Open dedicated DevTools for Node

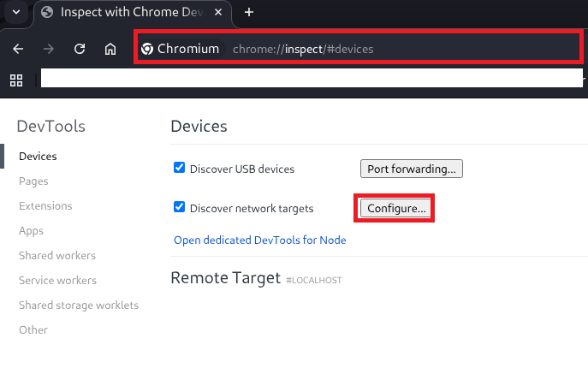coord(259,240)
